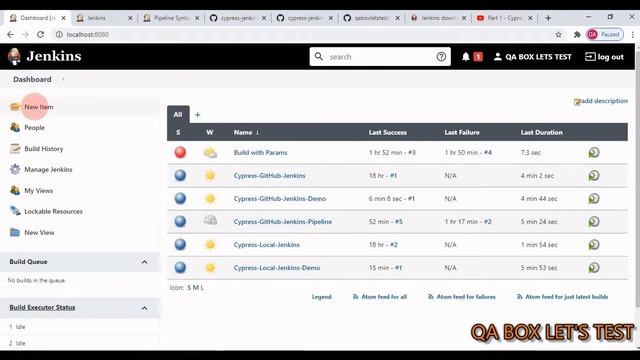Open the My Views sidebar icon
Screen dimensions: 640x360
(x=15, y=190)
